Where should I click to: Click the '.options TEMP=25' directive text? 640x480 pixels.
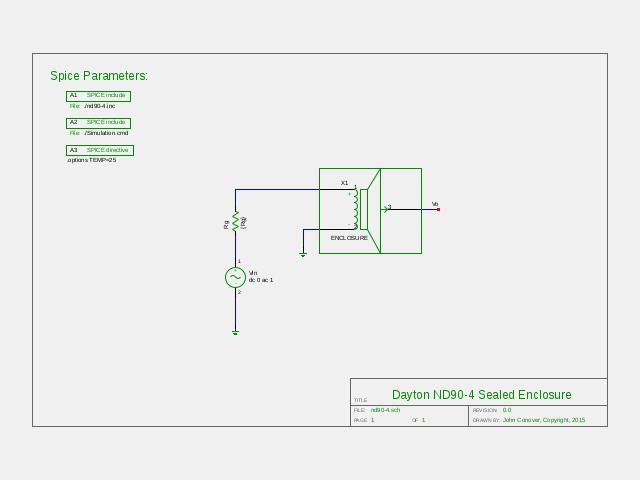tap(92, 160)
